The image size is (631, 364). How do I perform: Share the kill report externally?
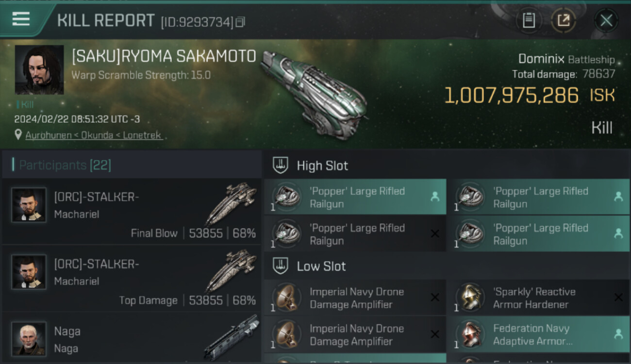(x=564, y=20)
